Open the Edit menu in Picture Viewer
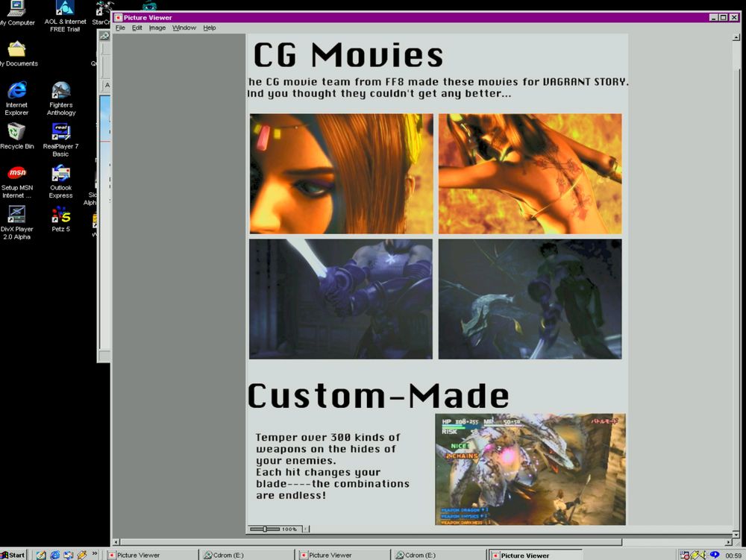This screenshot has width=746, height=560. tap(137, 28)
